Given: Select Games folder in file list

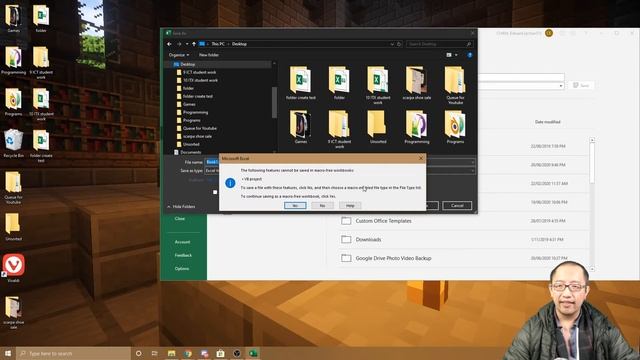Looking at the screenshot, I should pyautogui.click(x=300, y=127).
